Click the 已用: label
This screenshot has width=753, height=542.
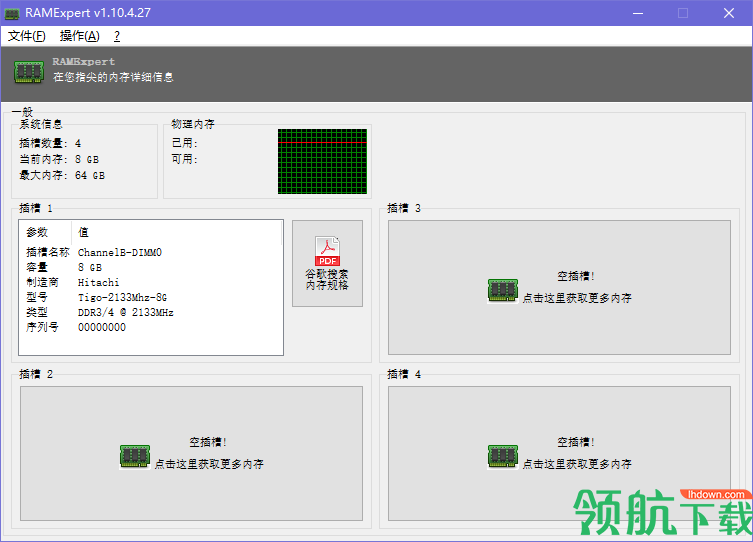point(185,143)
